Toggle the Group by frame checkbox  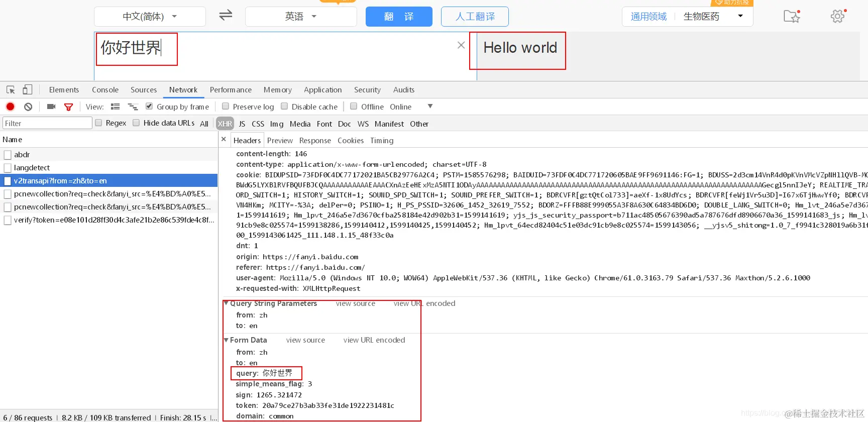point(149,106)
